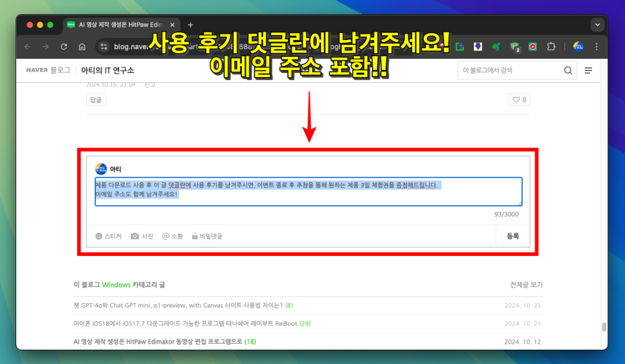Viewport: 625px width, 364px height.
Task: Open the Chrome profile avatar
Action: pyautogui.click(x=578, y=47)
